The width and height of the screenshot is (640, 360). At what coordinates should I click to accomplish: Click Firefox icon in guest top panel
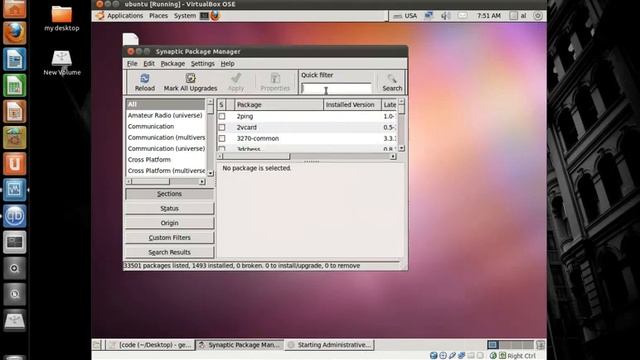(215, 16)
